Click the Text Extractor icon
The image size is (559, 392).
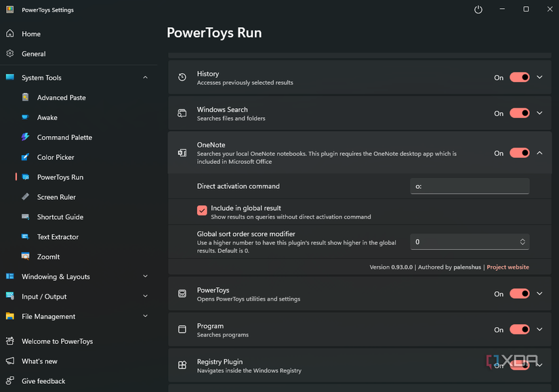pyautogui.click(x=25, y=237)
